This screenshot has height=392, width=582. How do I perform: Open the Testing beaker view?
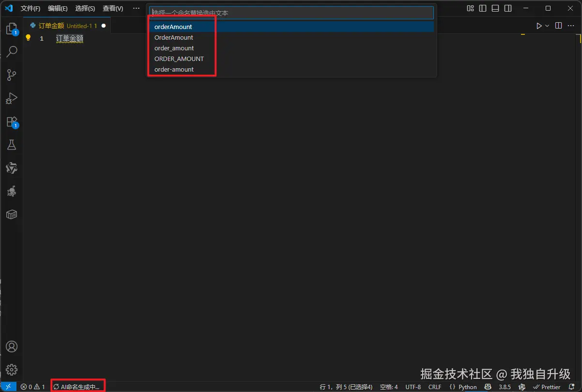(11, 145)
